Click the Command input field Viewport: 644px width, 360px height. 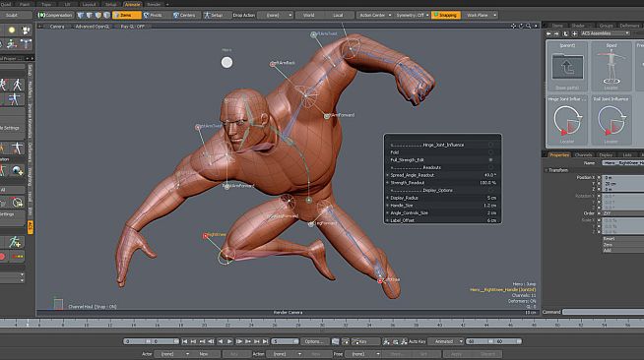tap(603, 312)
